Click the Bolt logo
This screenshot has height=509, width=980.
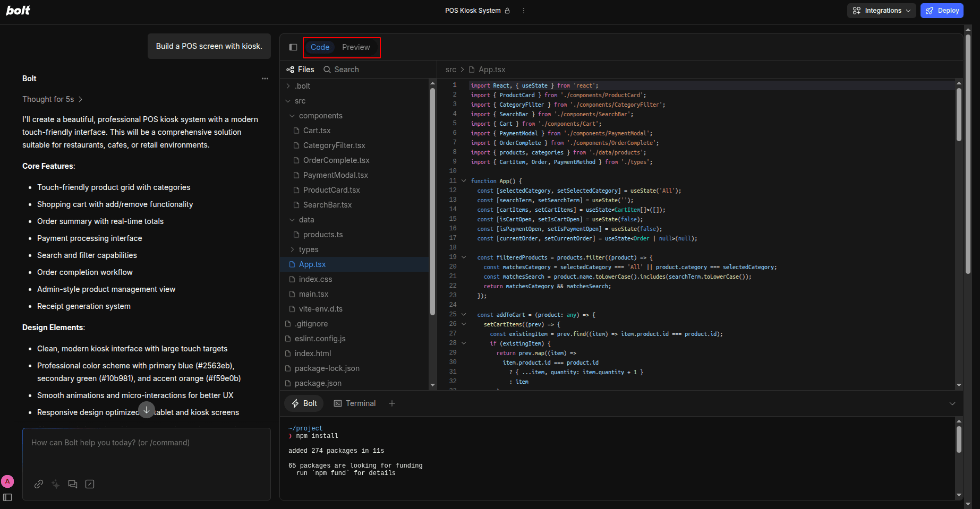[18, 11]
